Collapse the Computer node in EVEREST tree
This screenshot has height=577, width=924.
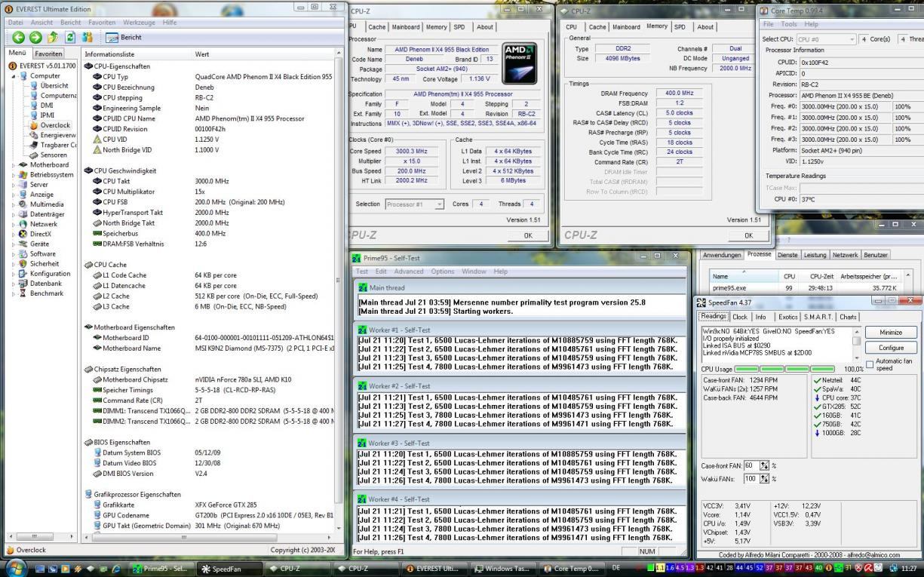click(14, 76)
